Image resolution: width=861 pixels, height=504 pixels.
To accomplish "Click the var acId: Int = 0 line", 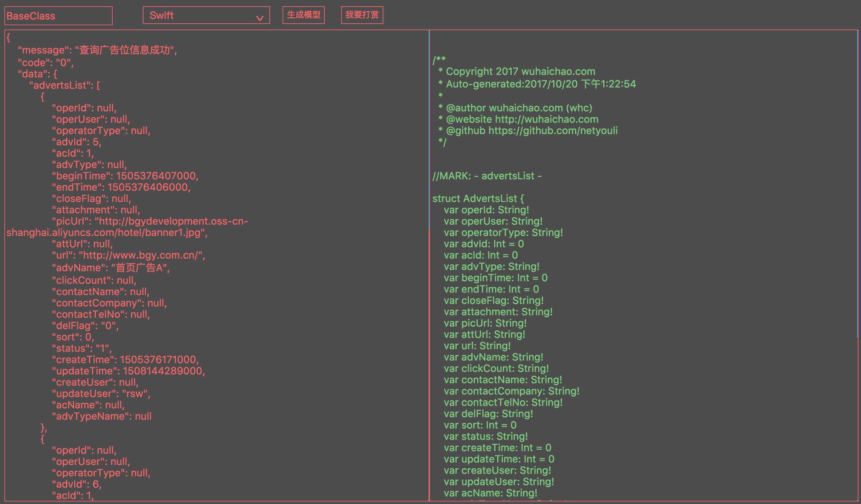I will 481,255.
